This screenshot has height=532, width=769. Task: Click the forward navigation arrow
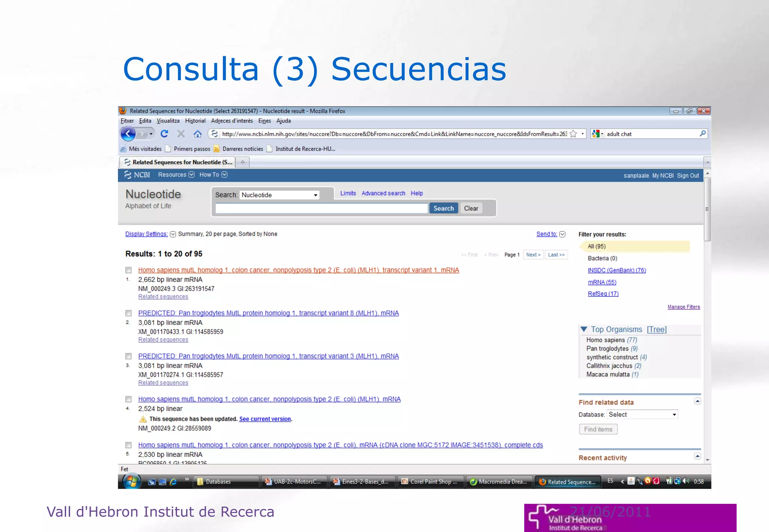point(142,134)
